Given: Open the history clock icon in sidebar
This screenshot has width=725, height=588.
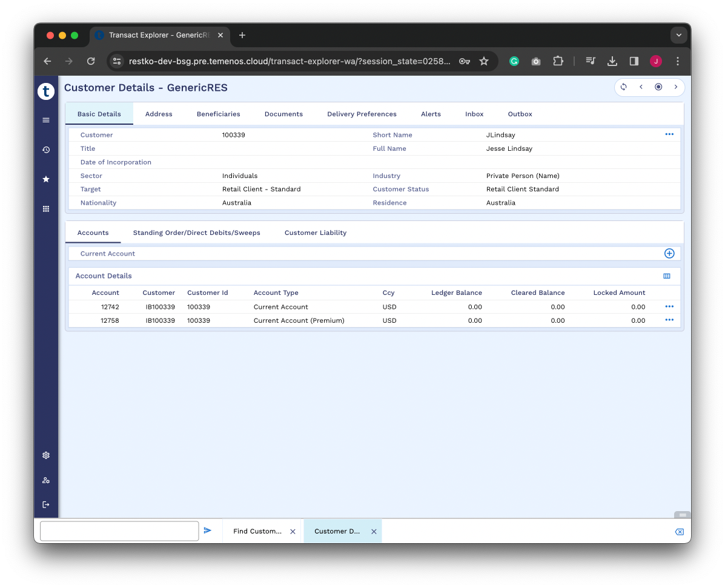Looking at the screenshot, I should pos(46,150).
